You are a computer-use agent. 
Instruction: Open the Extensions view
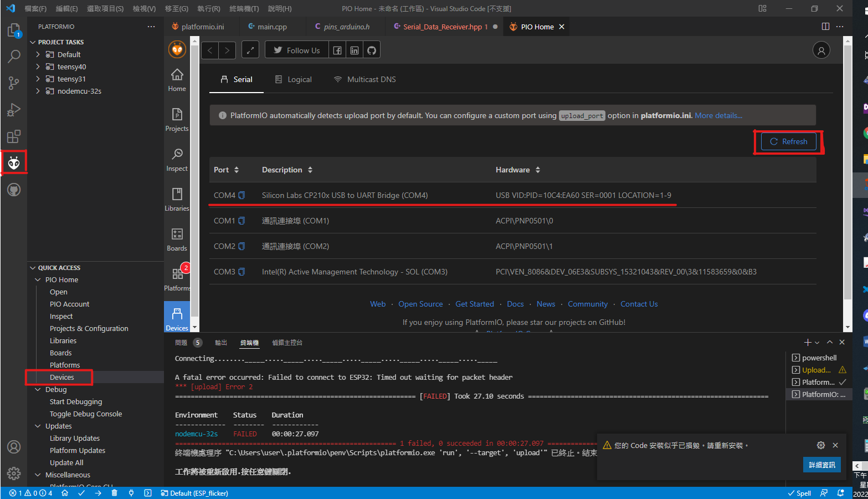tap(14, 136)
